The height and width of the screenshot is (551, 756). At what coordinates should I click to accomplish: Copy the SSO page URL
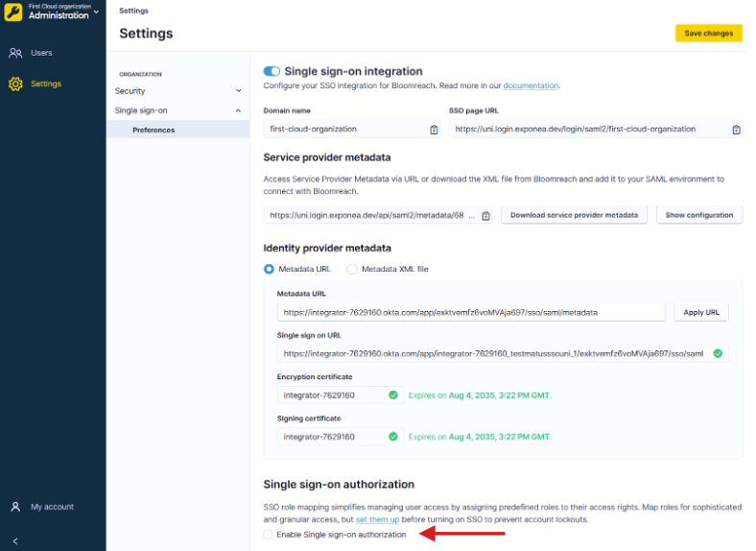click(x=736, y=130)
